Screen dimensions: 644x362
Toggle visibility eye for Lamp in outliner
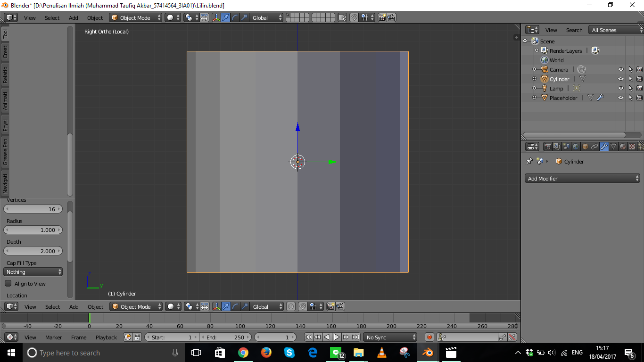621,88
